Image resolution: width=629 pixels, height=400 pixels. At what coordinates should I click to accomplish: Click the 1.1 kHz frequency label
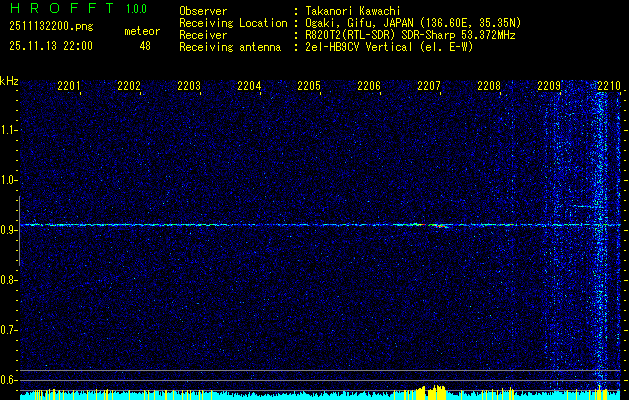point(9,129)
